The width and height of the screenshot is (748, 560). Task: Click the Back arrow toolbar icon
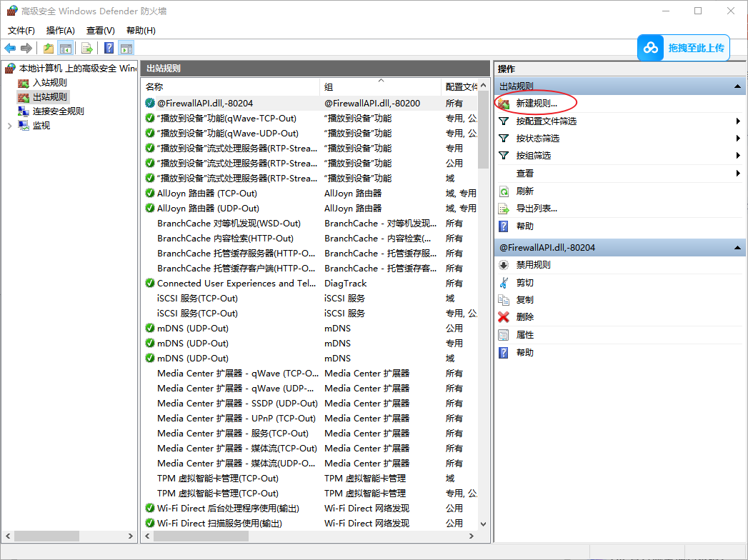tap(10, 48)
